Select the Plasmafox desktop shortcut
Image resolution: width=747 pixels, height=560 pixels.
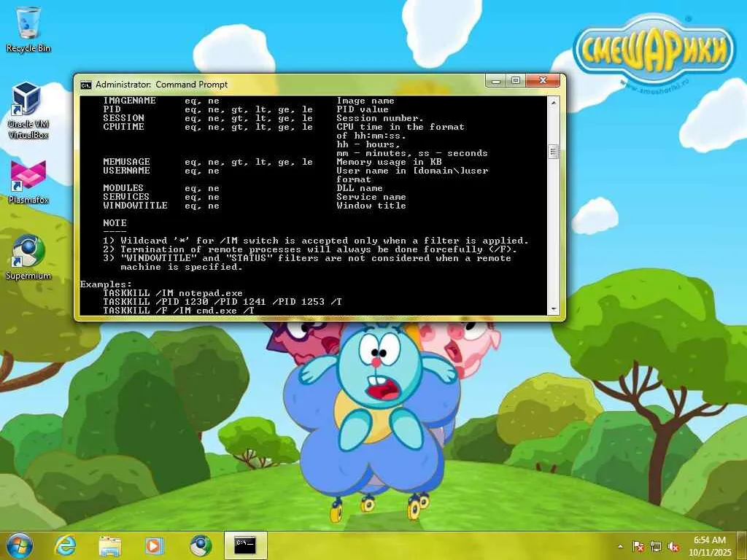coord(28,182)
